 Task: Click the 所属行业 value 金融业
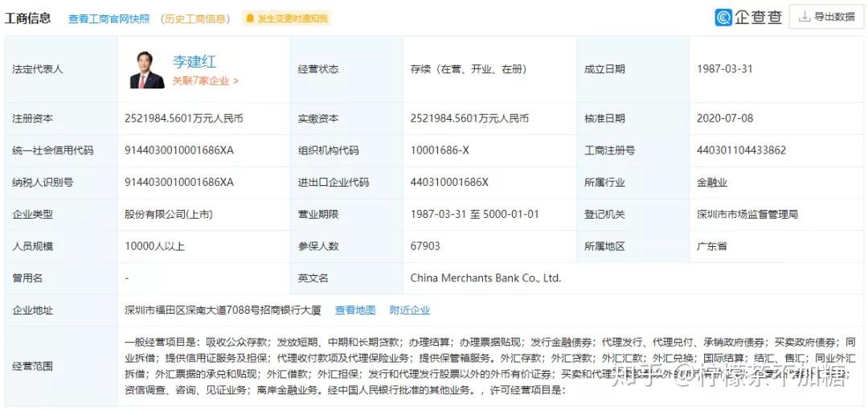[712, 183]
